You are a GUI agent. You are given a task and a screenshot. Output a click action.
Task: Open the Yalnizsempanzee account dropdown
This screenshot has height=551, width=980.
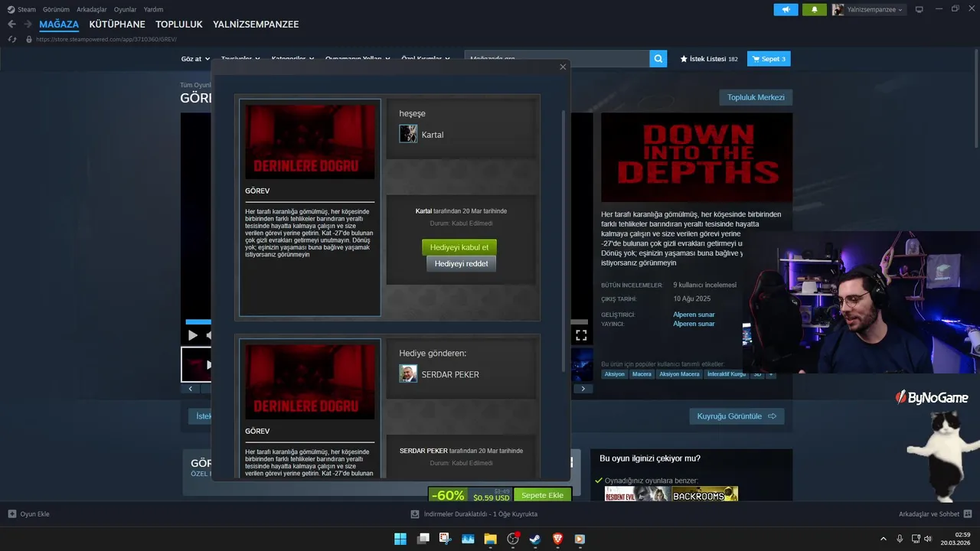(868, 9)
